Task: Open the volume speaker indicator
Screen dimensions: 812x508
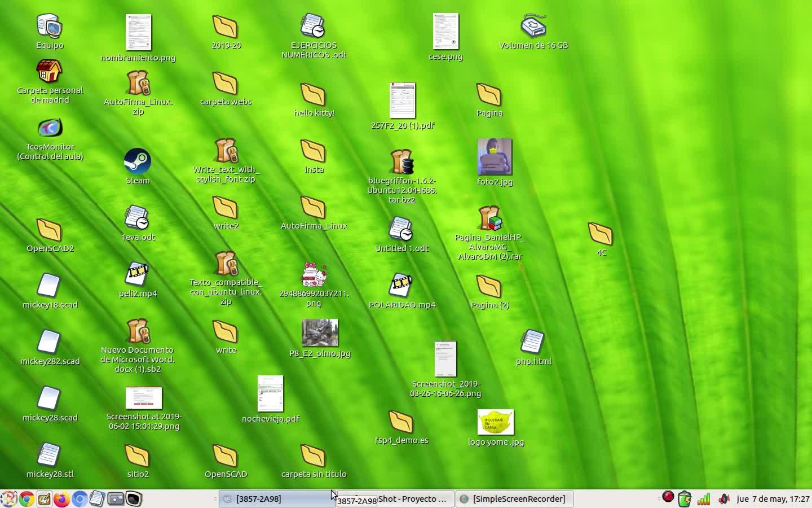Action: click(724, 499)
